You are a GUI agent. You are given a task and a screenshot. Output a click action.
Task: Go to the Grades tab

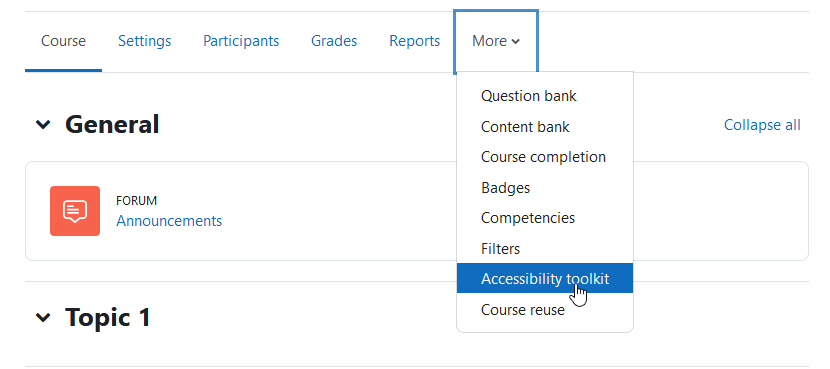(334, 41)
